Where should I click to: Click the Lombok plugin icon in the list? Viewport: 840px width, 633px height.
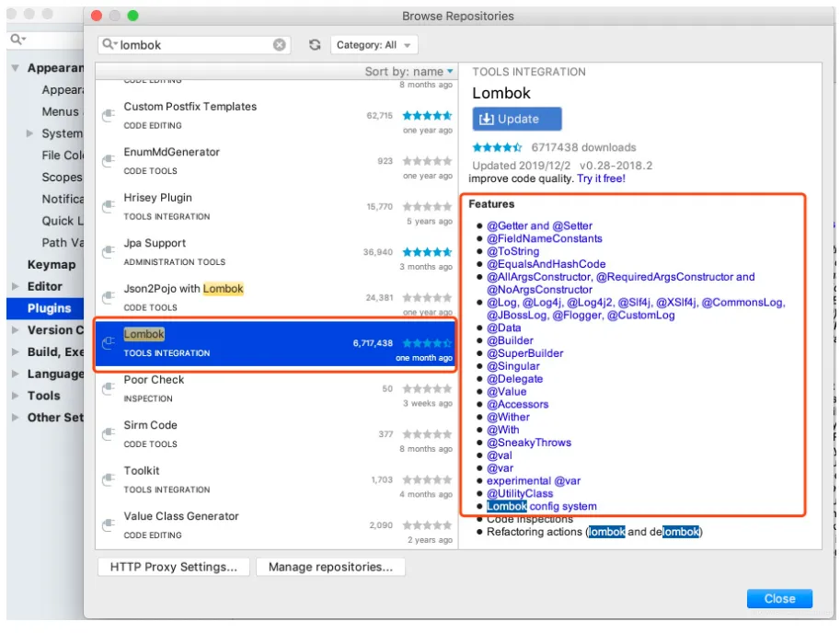point(109,343)
